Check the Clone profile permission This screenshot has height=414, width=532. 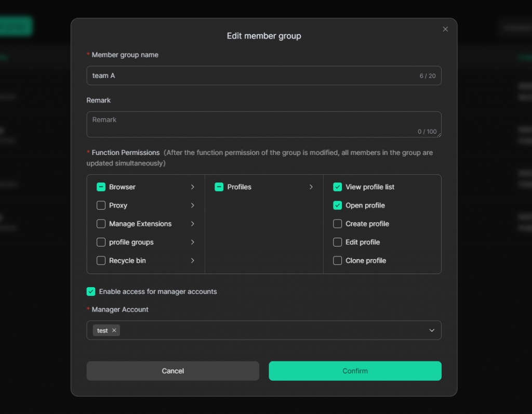338,261
